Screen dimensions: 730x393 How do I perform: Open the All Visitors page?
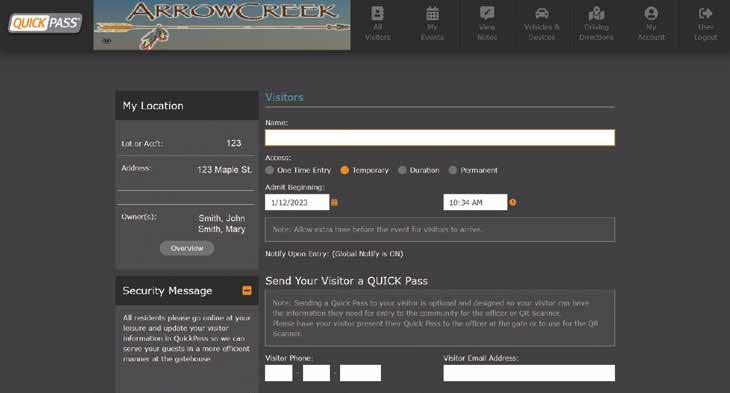(x=378, y=23)
